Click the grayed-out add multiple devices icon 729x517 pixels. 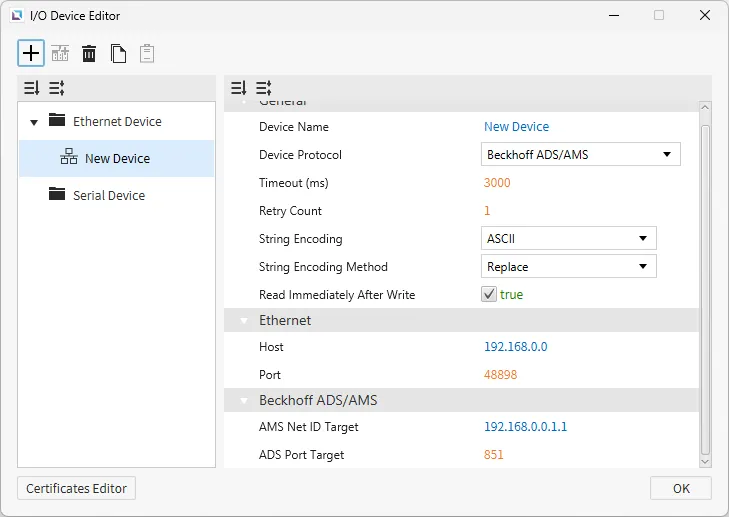(x=60, y=54)
